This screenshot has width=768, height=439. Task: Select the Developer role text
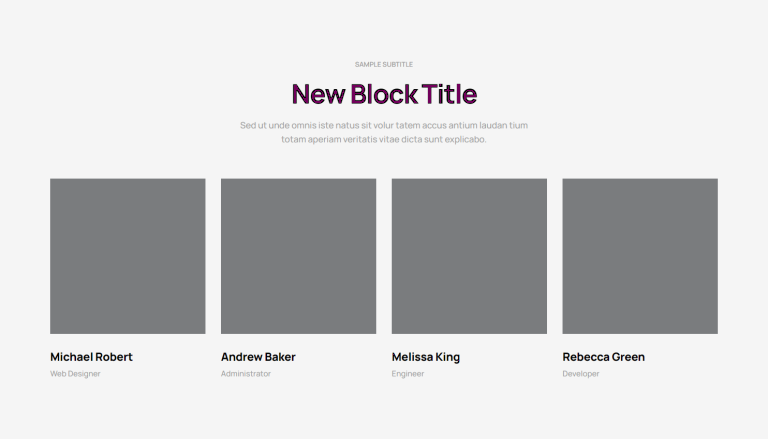[580, 373]
